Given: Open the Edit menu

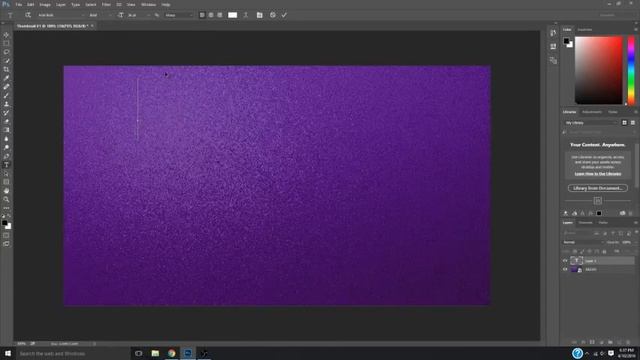Looking at the screenshot, I should coord(31,4).
